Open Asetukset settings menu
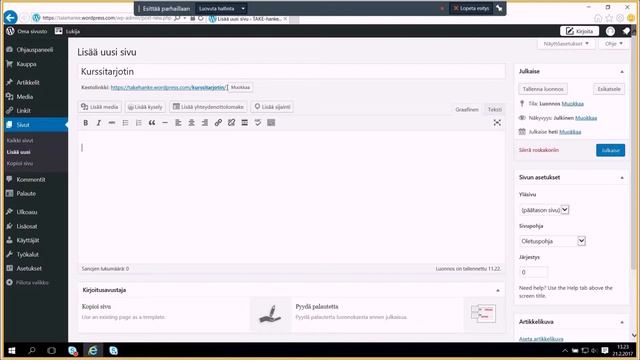This screenshot has width=640, height=360. tap(29, 269)
